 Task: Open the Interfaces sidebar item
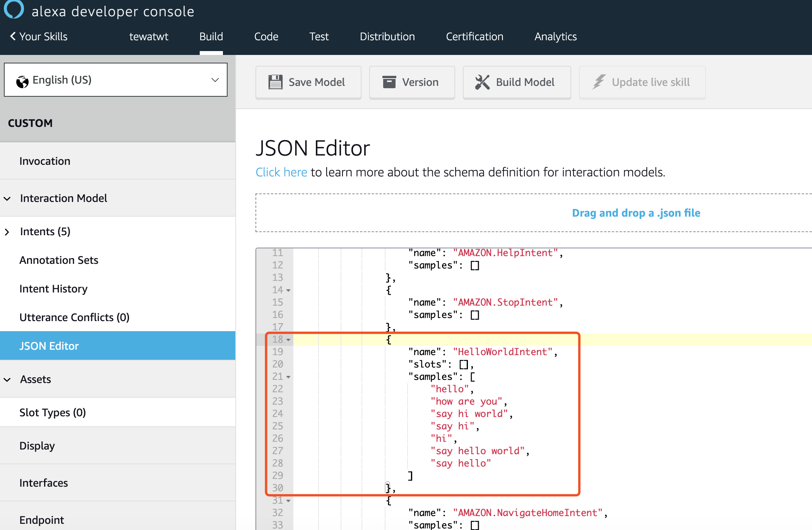tap(118, 483)
